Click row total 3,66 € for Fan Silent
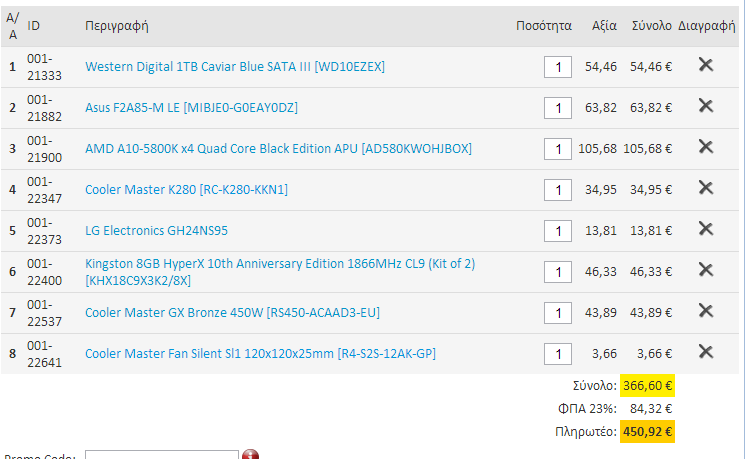Image resolution: width=745 pixels, height=459 pixels. tap(654, 354)
